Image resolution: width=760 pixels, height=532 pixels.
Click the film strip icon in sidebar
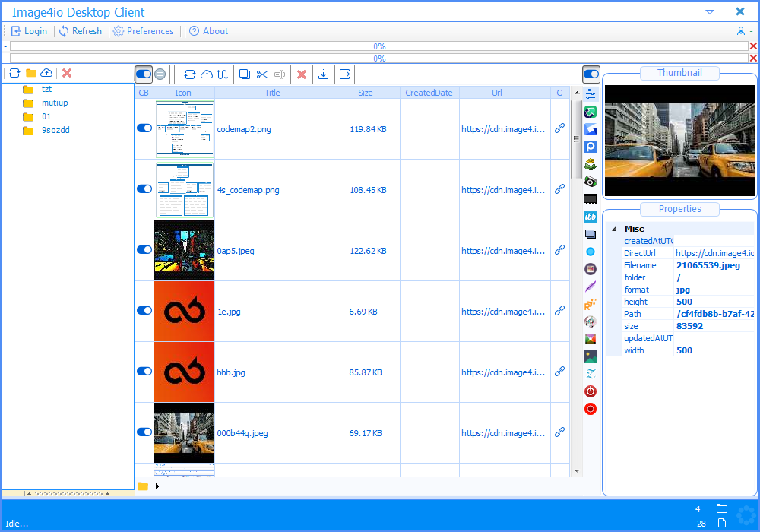point(591,199)
